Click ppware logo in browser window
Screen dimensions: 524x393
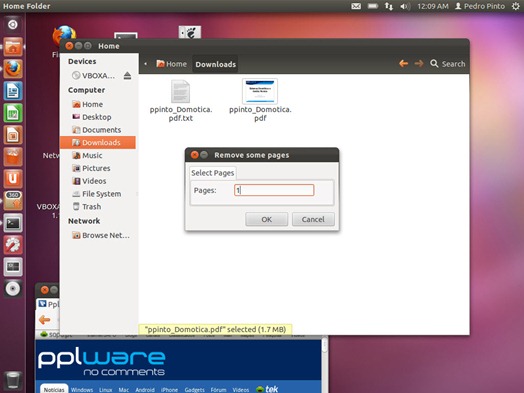pos(101,362)
